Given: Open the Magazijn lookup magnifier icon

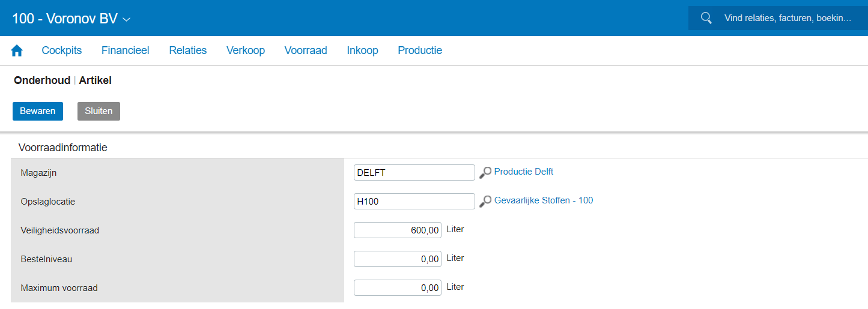Looking at the screenshot, I should coord(485,173).
